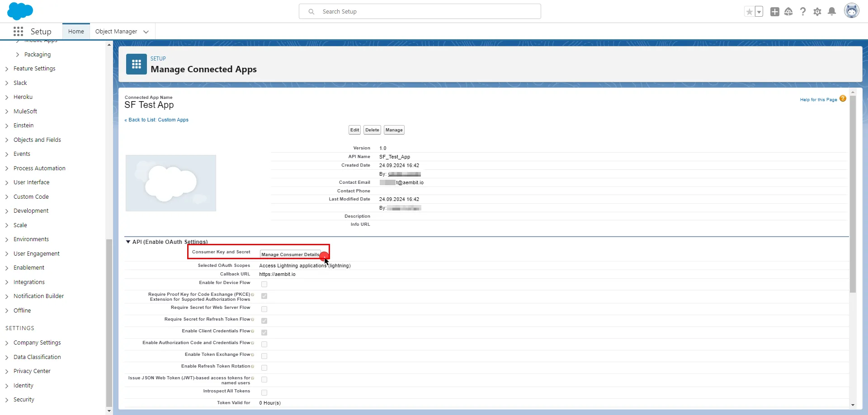Switch to the Home tab
Screen dimensions: 868x415
tap(76, 31)
